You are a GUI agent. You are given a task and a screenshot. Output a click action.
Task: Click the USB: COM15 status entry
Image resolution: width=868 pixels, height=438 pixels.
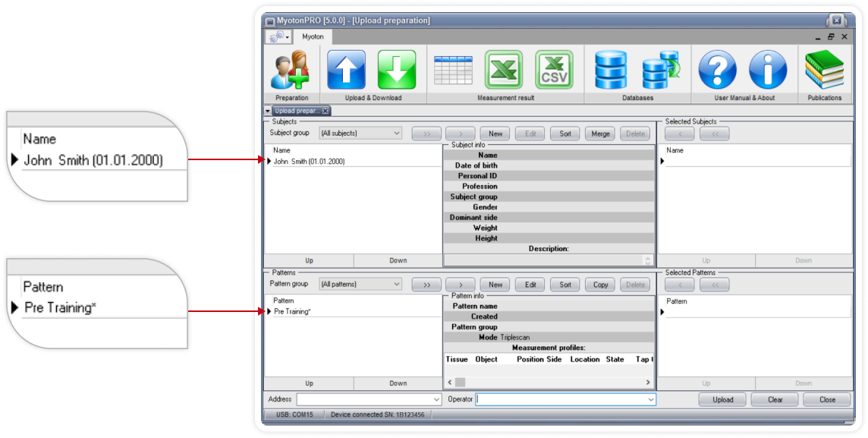tap(294, 414)
